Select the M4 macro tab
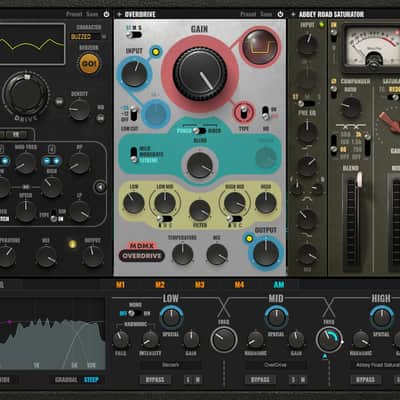This screenshot has height=400, width=400. coord(239,285)
